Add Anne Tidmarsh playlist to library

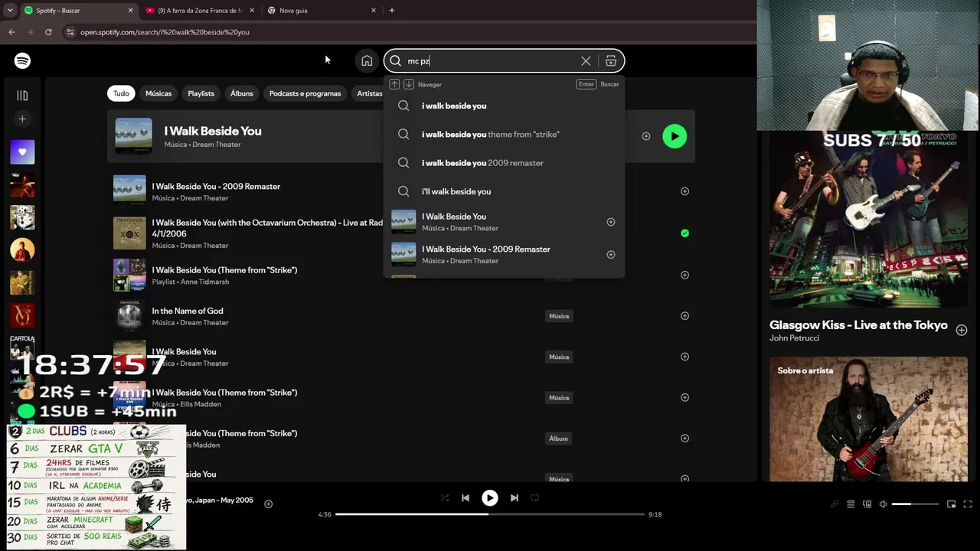click(x=684, y=275)
